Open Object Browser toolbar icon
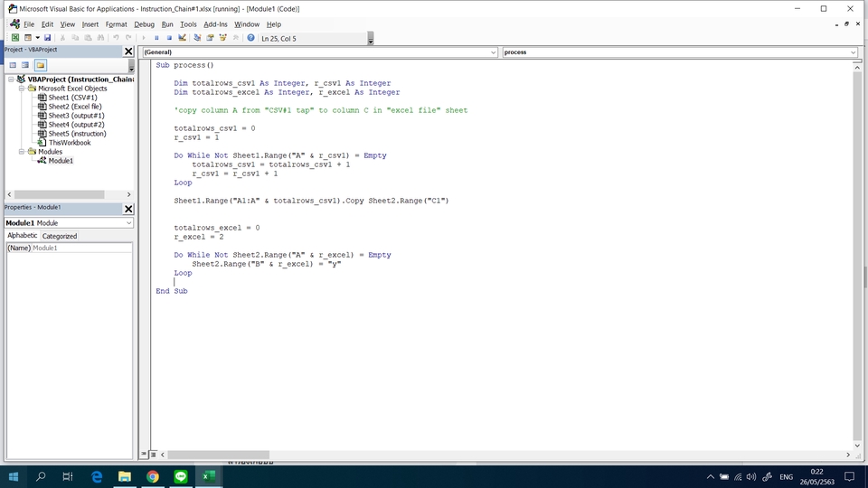The image size is (868, 488). point(222,38)
